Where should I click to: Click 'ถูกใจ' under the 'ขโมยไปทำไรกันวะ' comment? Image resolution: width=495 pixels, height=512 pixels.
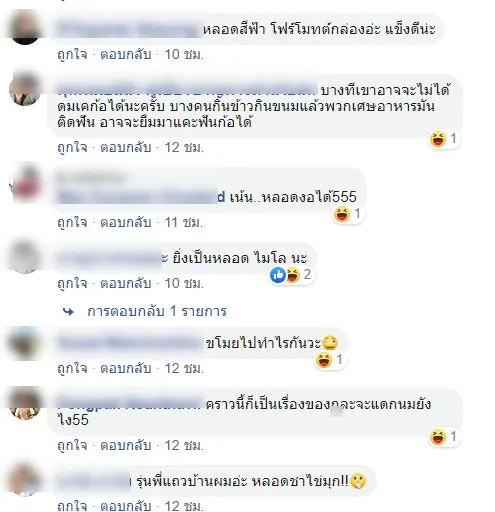point(72,368)
